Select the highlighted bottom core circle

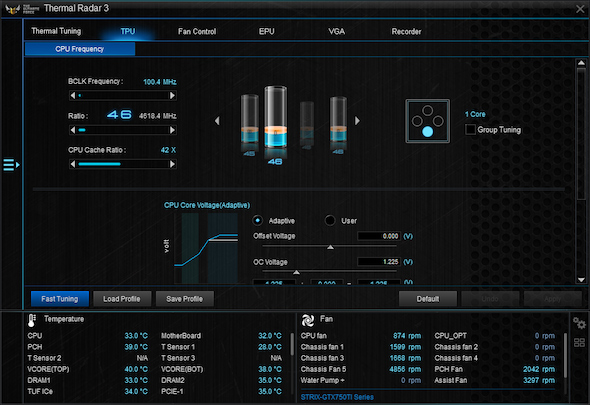(x=427, y=131)
